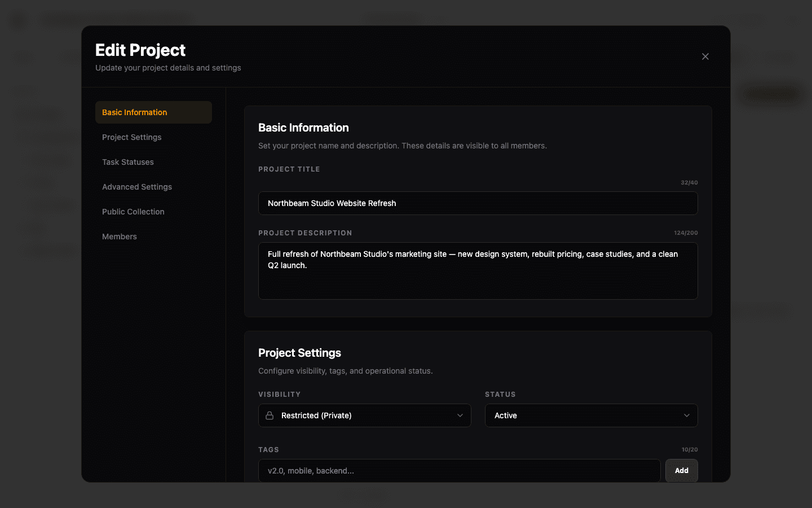
Task: Switch to Project Settings section
Action: [131, 137]
